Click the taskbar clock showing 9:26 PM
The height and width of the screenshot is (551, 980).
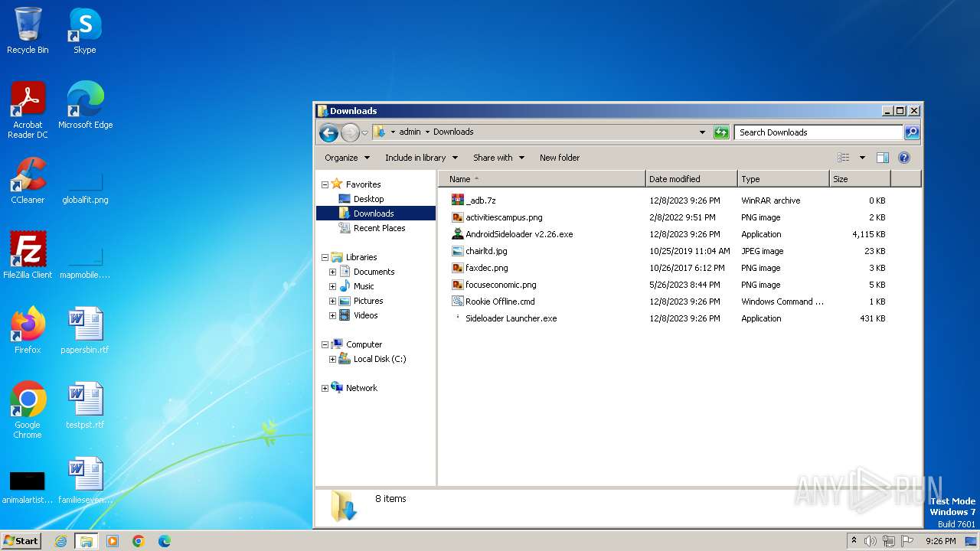940,541
